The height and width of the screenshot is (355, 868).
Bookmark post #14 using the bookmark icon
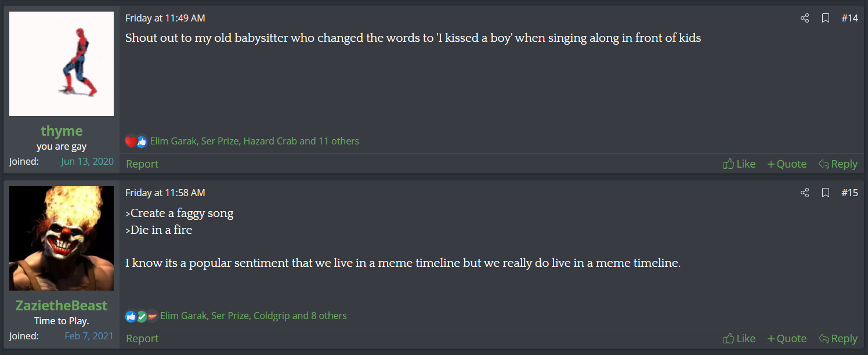click(x=826, y=18)
